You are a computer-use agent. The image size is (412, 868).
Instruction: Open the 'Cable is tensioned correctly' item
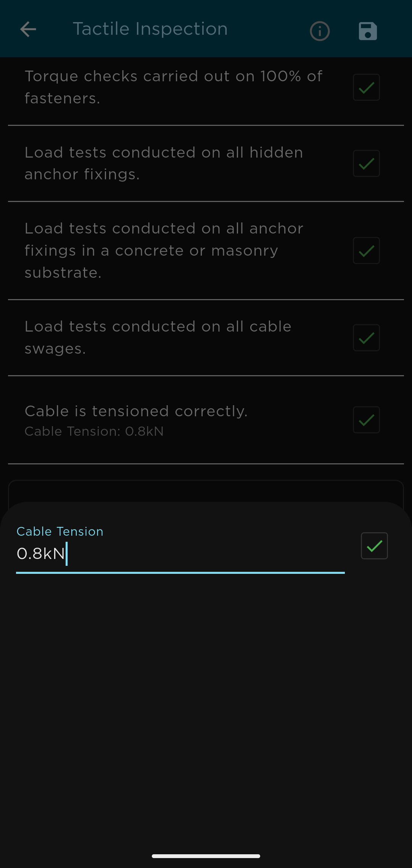click(136, 411)
